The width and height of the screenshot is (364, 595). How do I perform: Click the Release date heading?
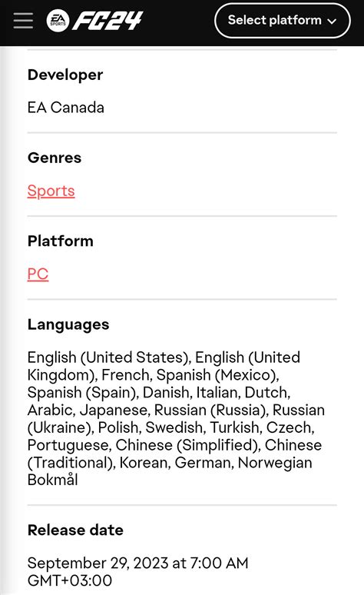point(75,530)
